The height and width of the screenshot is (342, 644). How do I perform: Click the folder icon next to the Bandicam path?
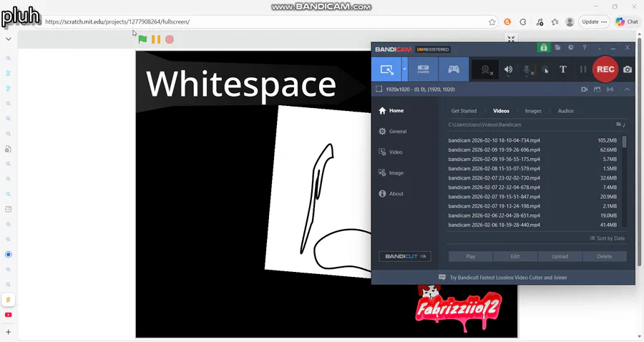pos(620,124)
